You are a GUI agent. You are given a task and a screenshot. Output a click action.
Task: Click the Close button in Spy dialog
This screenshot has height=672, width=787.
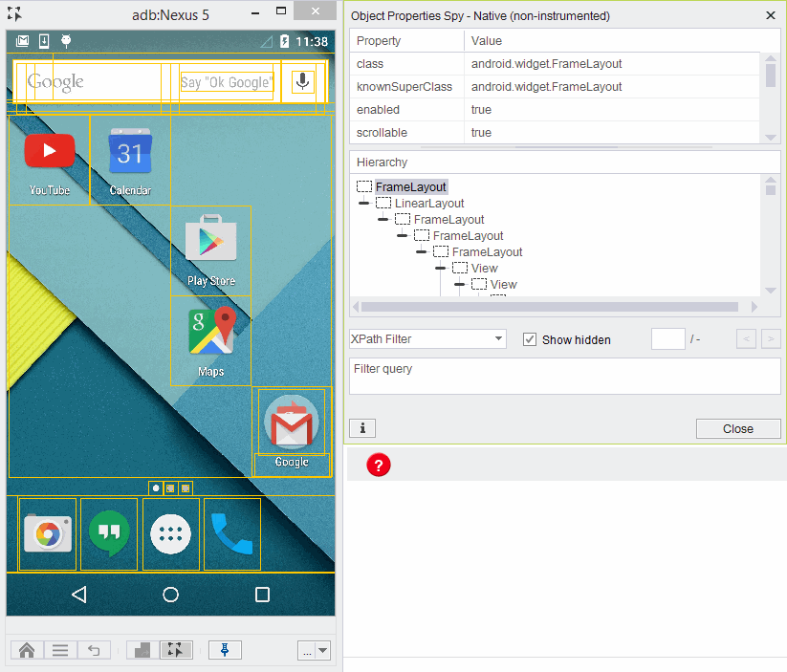point(737,428)
